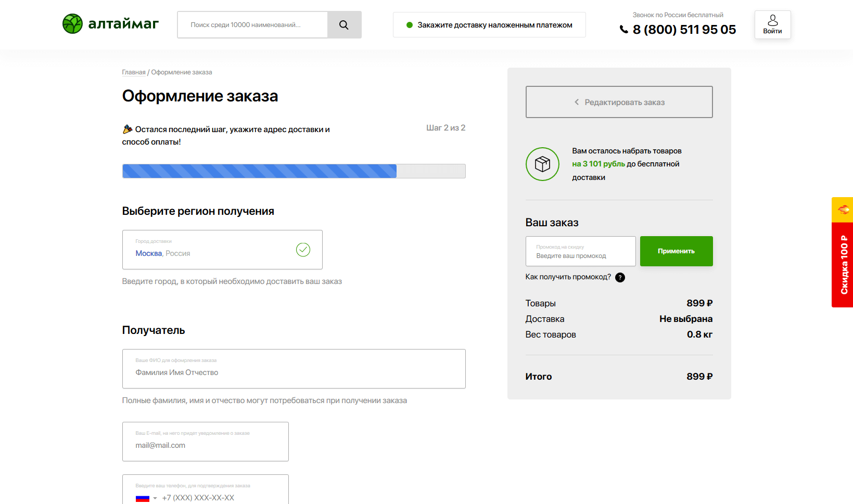Focus the product search field
853x504 pixels.
pos(252,25)
